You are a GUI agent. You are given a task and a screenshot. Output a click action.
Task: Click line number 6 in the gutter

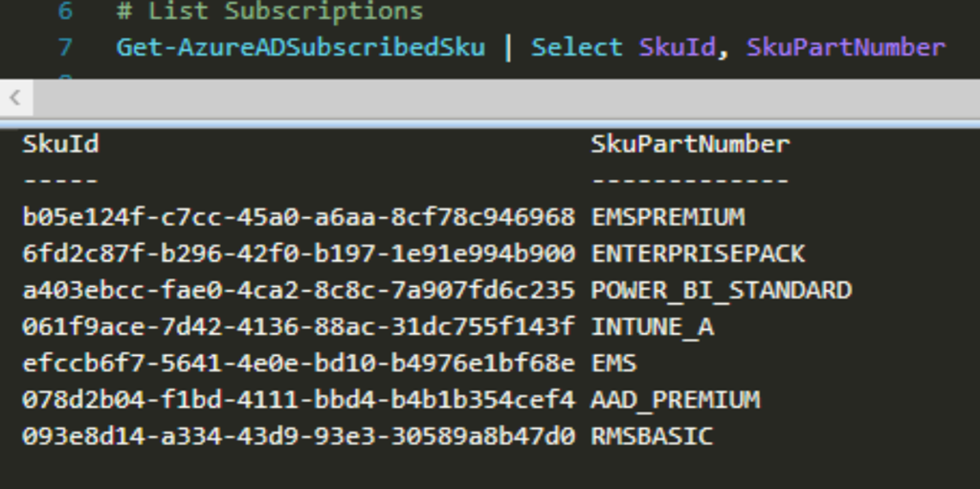pos(65,11)
